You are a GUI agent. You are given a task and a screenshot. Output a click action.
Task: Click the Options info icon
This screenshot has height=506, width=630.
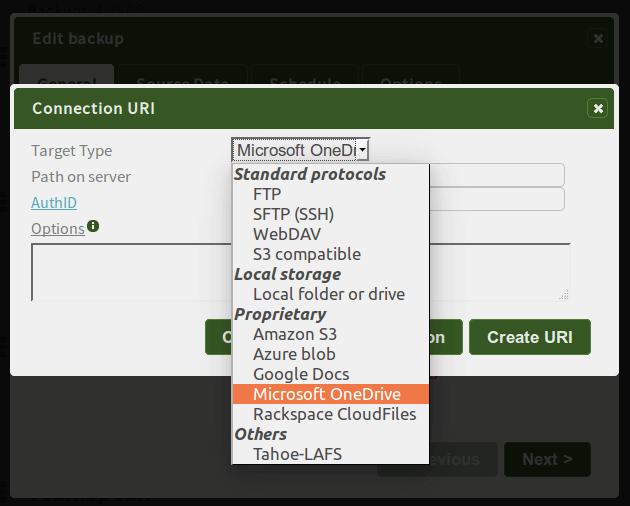point(93,226)
